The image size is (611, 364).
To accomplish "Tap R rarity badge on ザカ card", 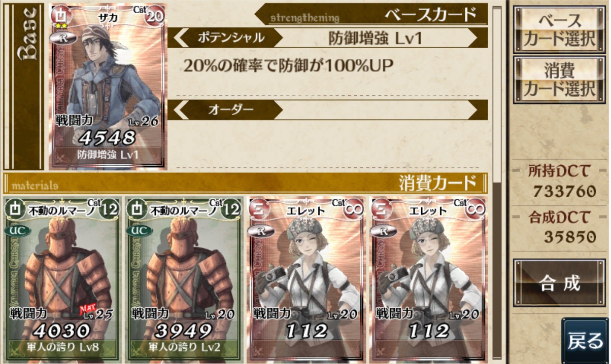I will click(x=62, y=39).
